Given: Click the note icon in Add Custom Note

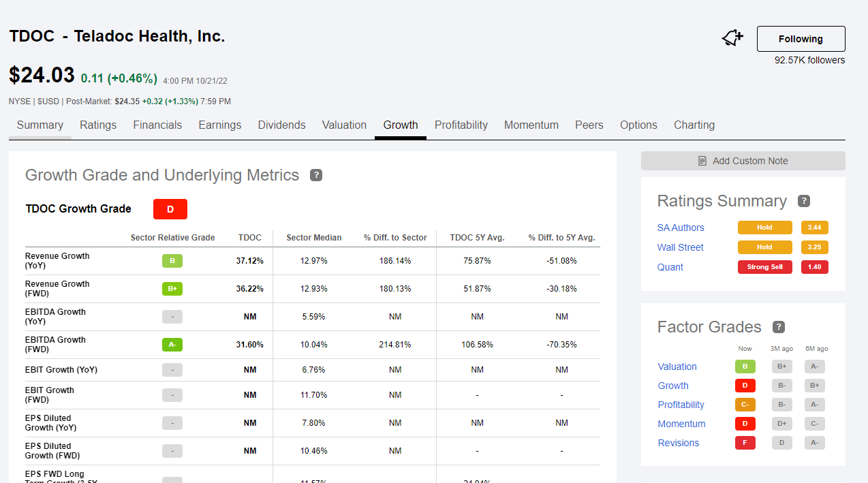Looking at the screenshot, I should tap(702, 161).
